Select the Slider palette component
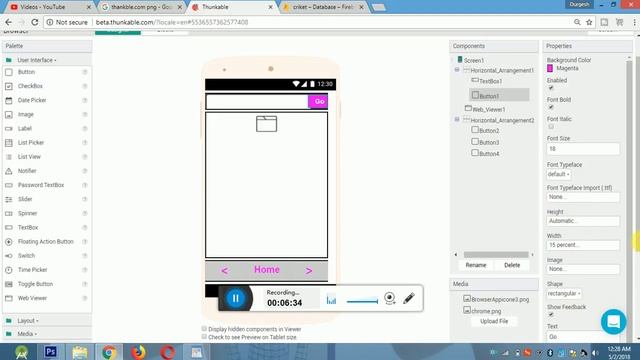This screenshot has width=640, height=360. click(25, 199)
